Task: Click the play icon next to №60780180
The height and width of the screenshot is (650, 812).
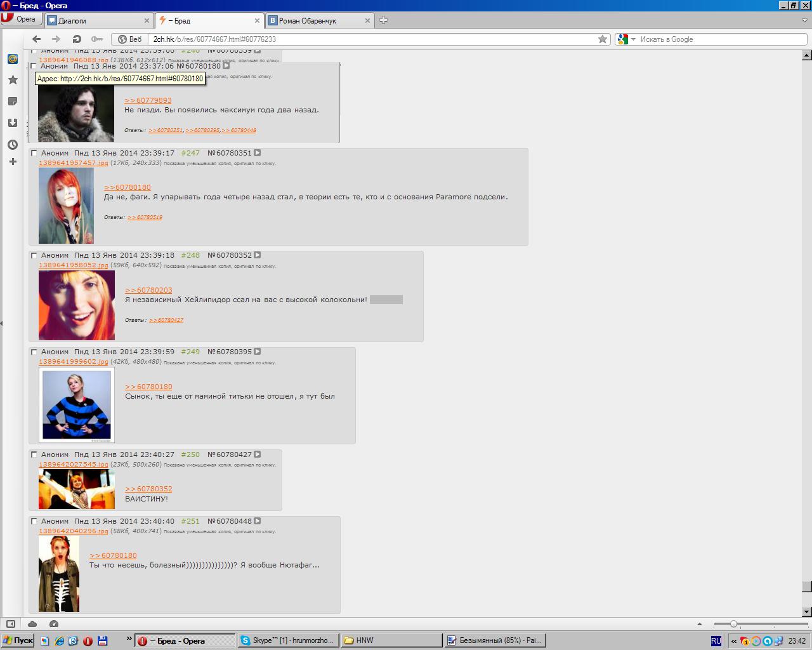Action: pos(226,65)
